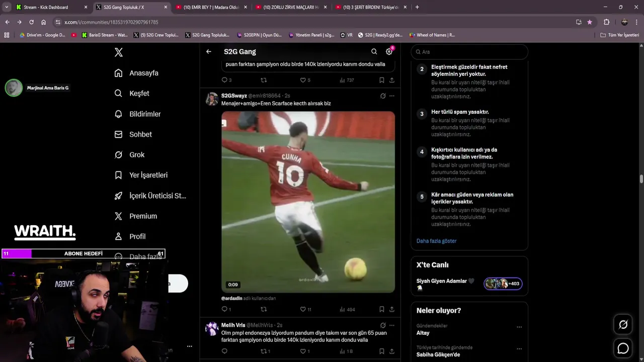View 737 analytics on top post
Screen dimensions: 644x362
point(347,80)
